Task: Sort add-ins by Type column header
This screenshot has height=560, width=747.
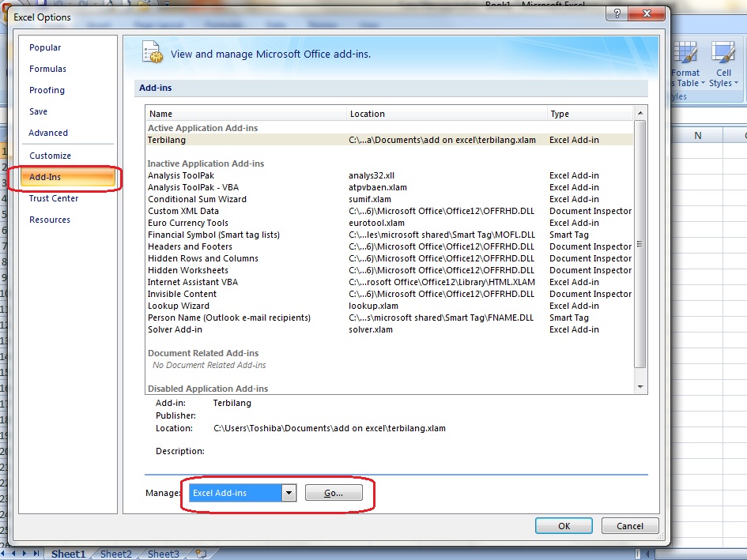Action: tap(590, 114)
